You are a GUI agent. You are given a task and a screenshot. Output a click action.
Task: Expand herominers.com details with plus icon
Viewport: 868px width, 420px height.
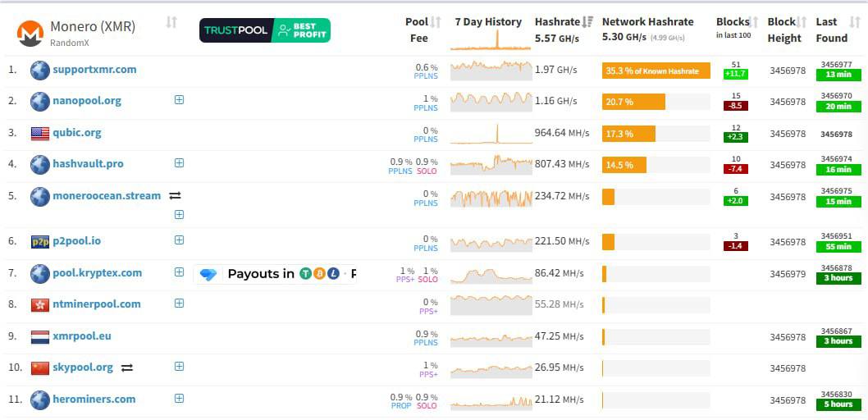[179, 398]
